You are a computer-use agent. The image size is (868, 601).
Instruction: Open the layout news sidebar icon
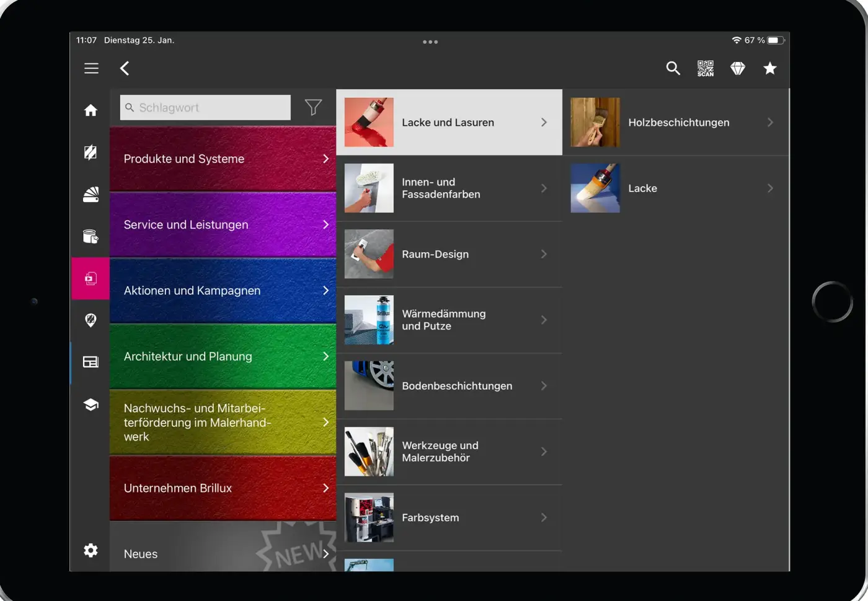click(91, 362)
